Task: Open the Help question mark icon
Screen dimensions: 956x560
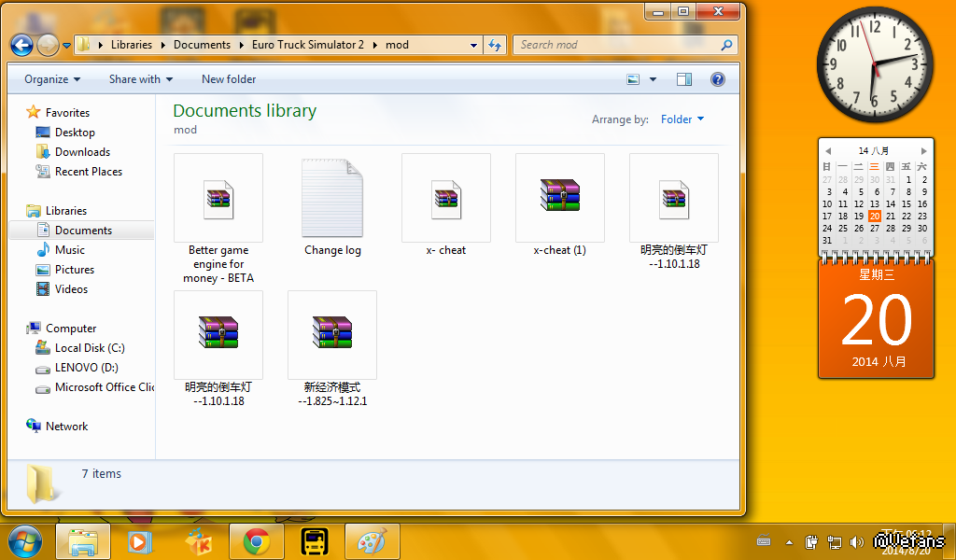Action: click(718, 79)
